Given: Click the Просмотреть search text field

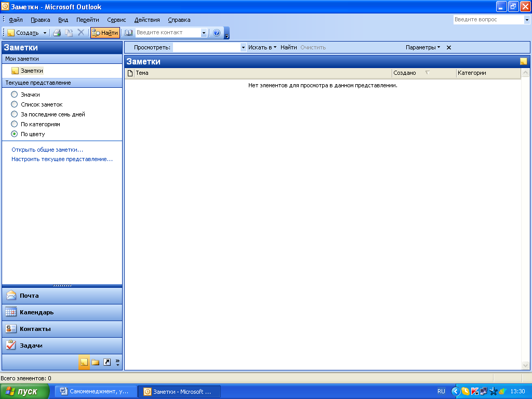Looking at the screenshot, I should (207, 47).
